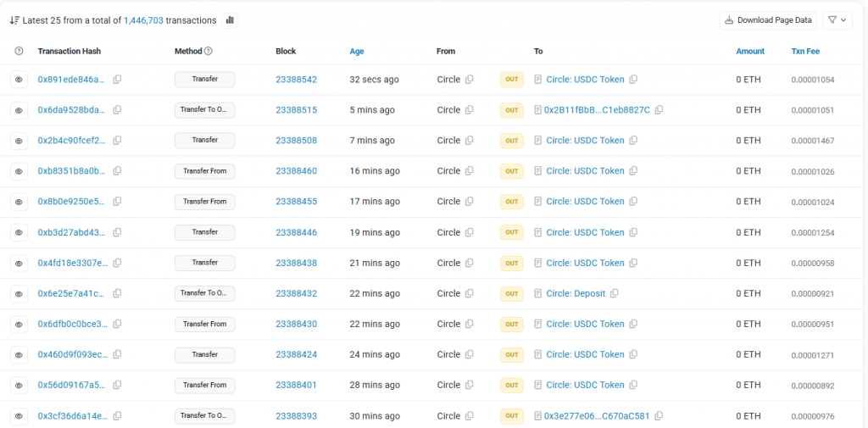Open address 0x2B11fBbB...C1eb8827C
The width and height of the screenshot is (868, 428).
(x=597, y=110)
